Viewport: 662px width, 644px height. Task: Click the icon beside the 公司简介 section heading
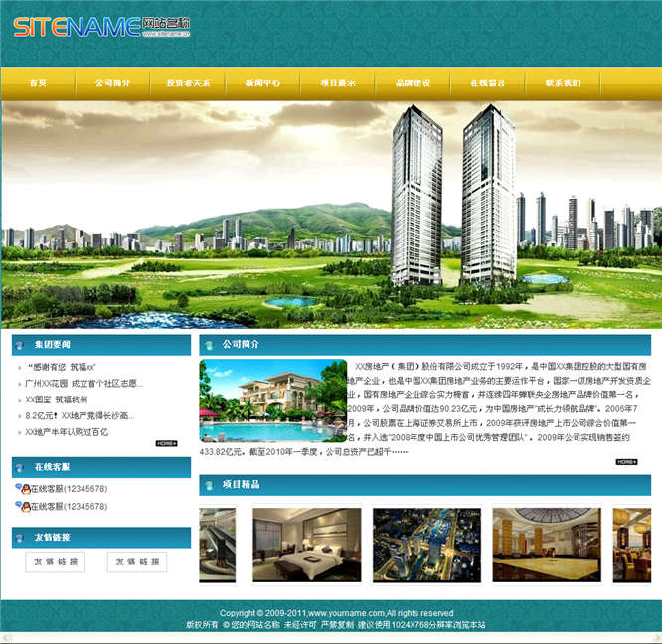pyautogui.click(x=209, y=346)
